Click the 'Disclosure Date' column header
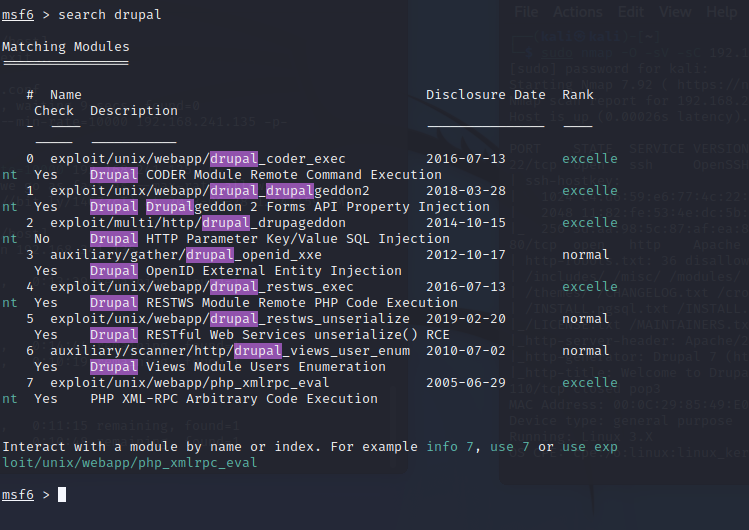This screenshot has width=749, height=530. 485,95
